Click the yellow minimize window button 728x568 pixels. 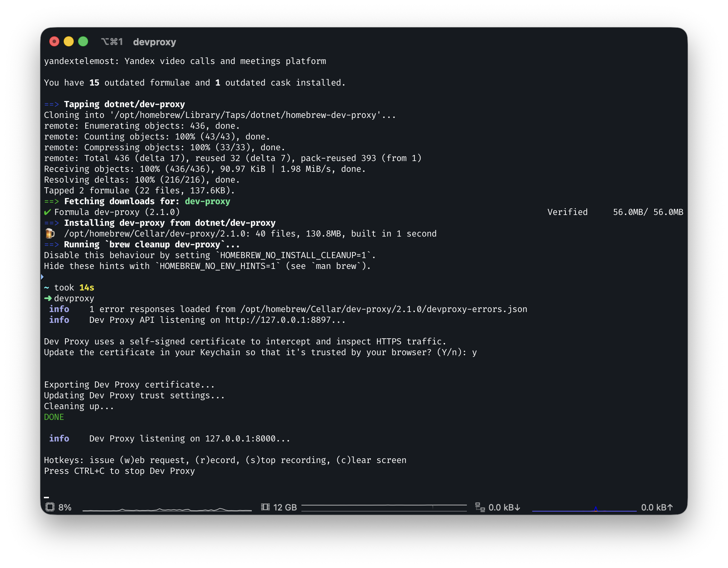pos(69,42)
